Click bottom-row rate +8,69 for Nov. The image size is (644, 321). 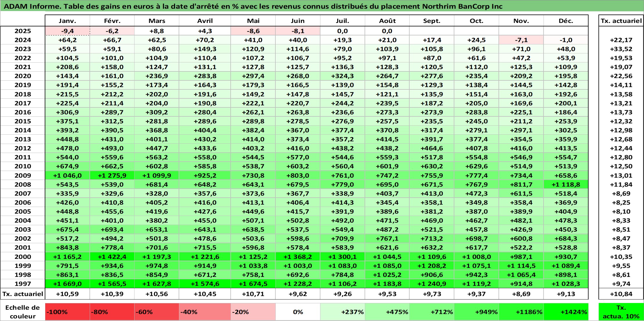click(x=521, y=294)
